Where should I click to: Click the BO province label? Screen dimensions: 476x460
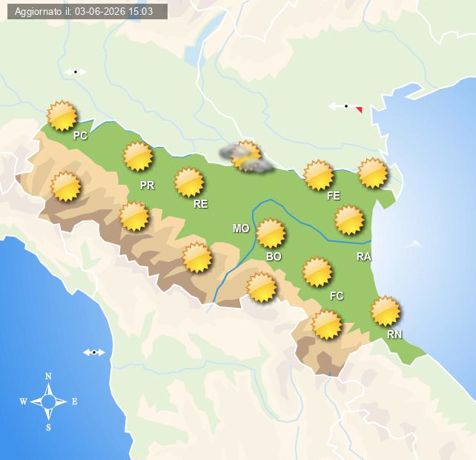click(x=274, y=257)
